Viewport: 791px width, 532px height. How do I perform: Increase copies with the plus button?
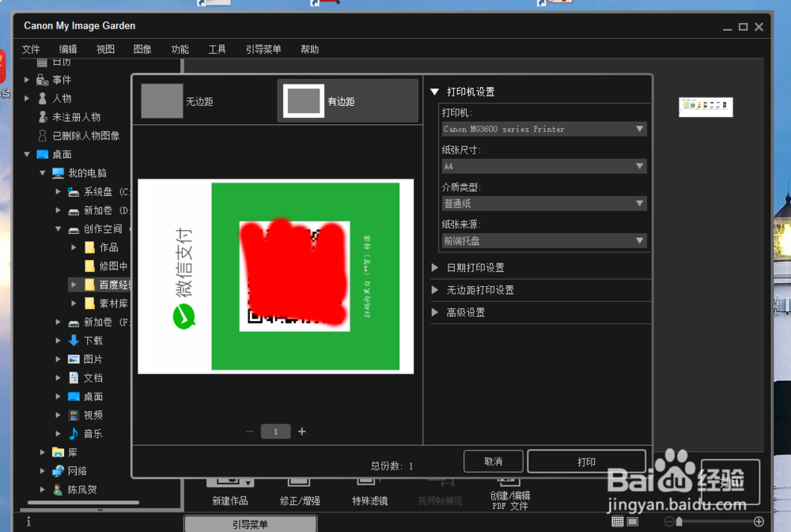(301, 432)
